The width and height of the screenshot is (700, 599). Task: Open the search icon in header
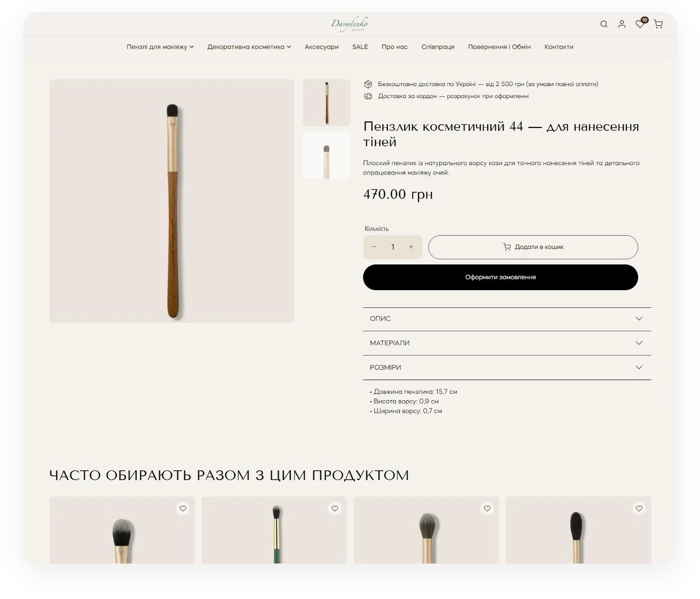[x=604, y=24]
